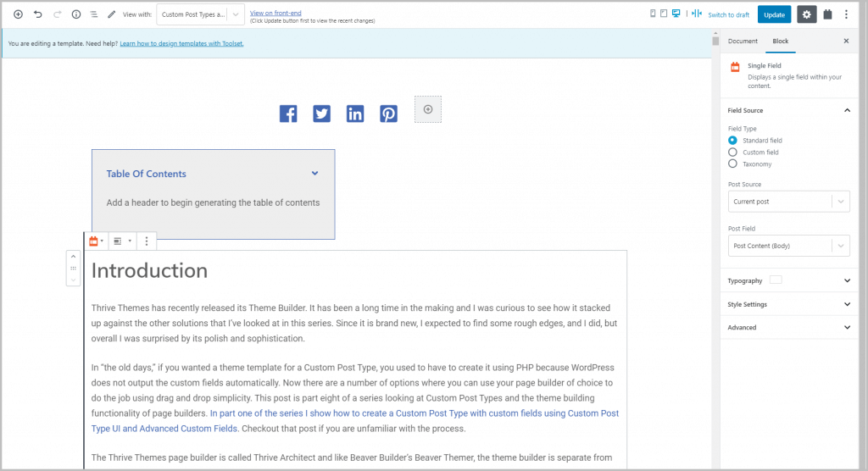Click the Pinterest share icon

coord(388,114)
